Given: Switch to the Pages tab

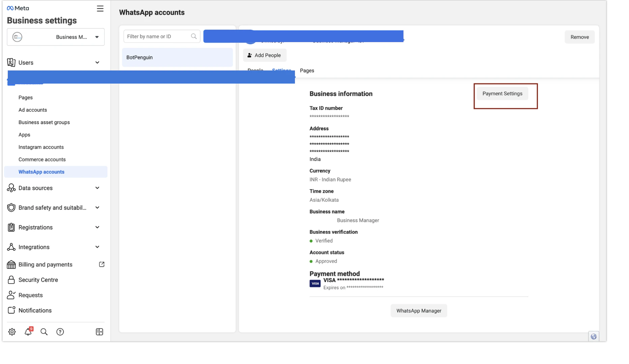Looking at the screenshot, I should point(307,70).
